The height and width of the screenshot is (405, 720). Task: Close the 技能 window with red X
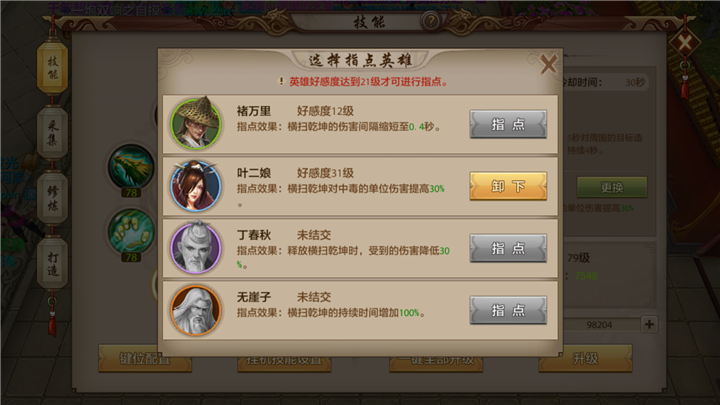(x=685, y=44)
